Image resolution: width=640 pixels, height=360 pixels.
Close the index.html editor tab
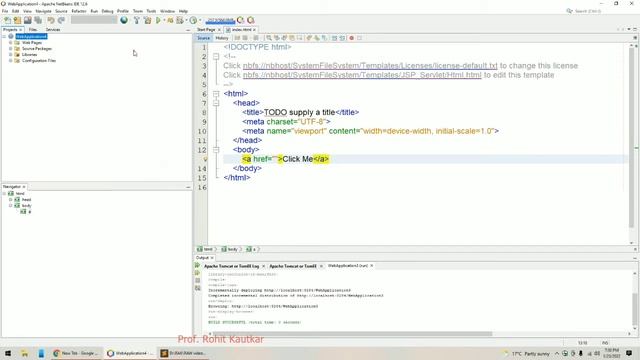click(254, 30)
